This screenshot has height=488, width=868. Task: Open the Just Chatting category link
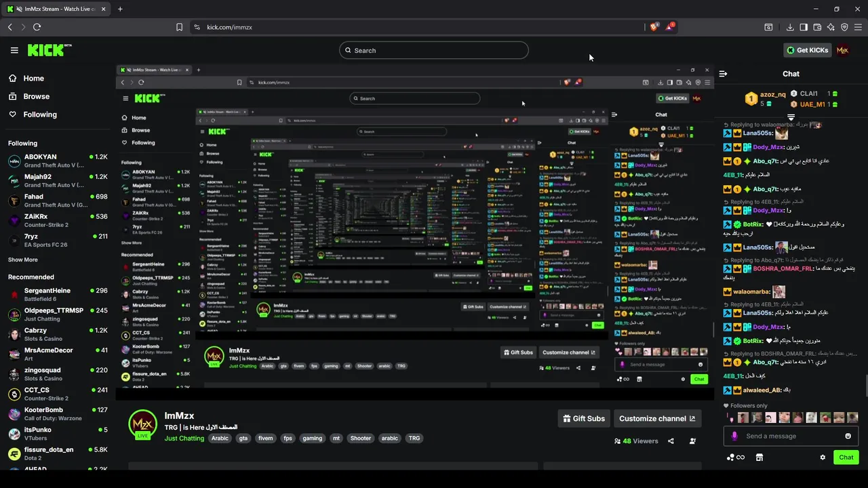click(x=184, y=439)
